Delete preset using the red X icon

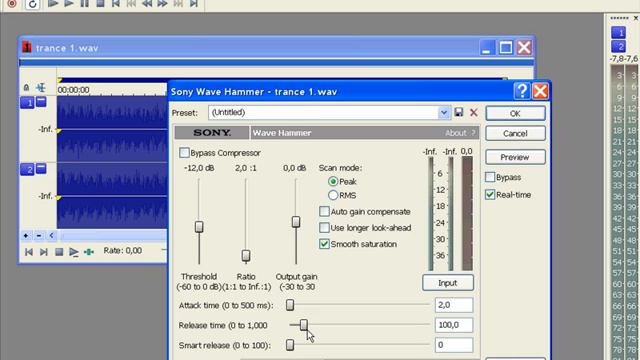(473, 112)
